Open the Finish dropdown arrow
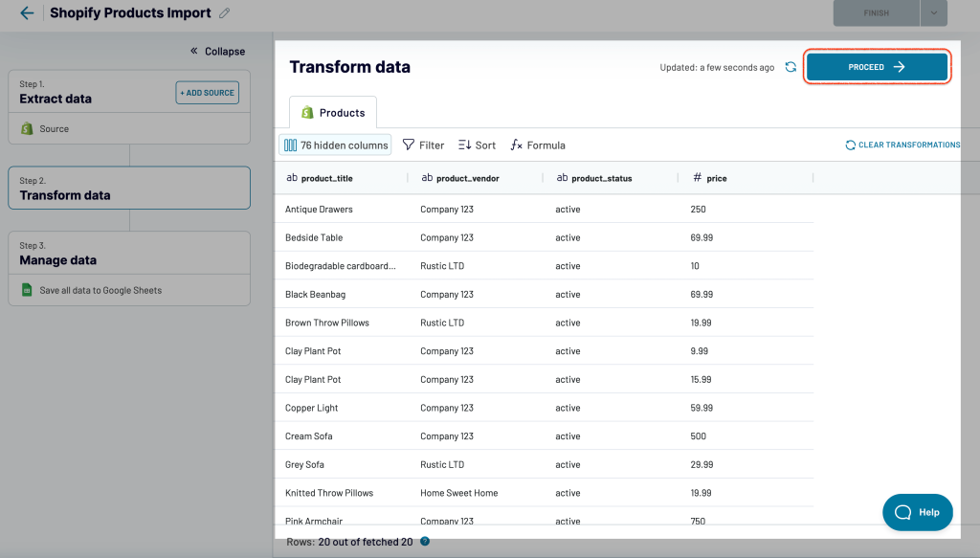The height and width of the screenshot is (558, 980). 934,13
